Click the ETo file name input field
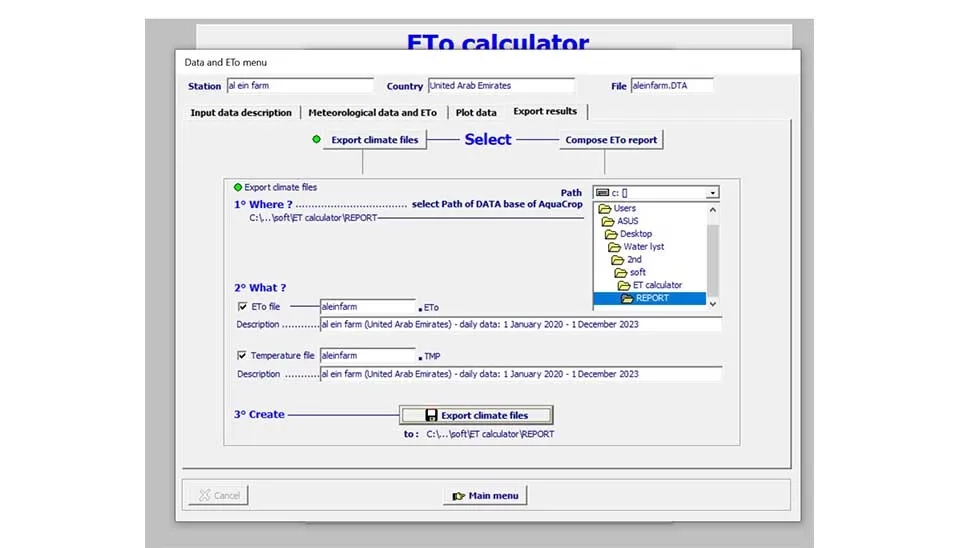 [367, 307]
